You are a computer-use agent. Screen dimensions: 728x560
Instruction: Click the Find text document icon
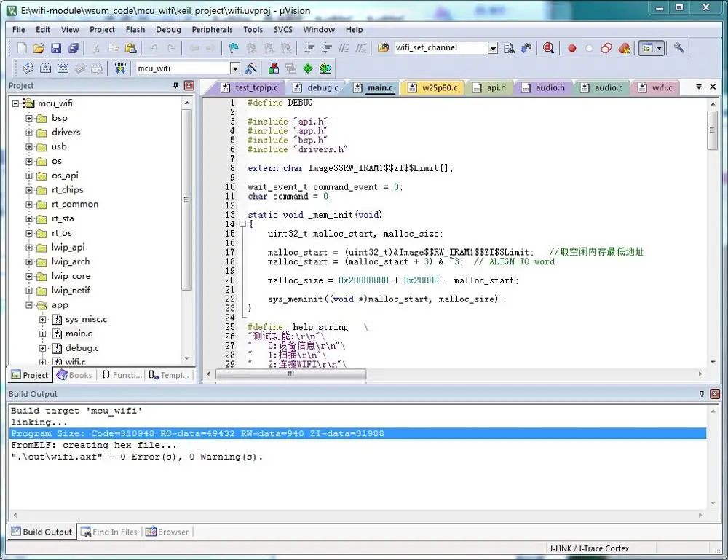pos(510,48)
